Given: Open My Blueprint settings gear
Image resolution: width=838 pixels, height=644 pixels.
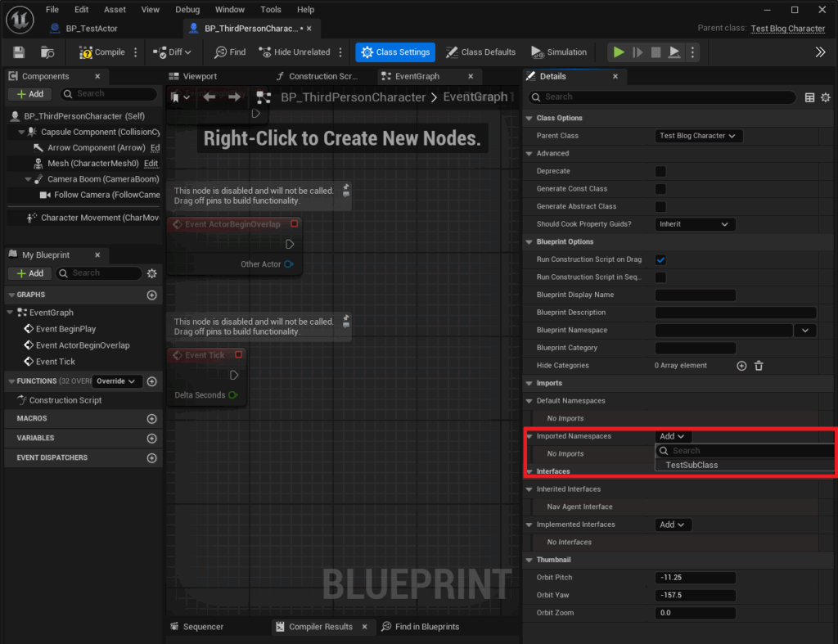Looking at the screenshot, I should coord(151,273).
